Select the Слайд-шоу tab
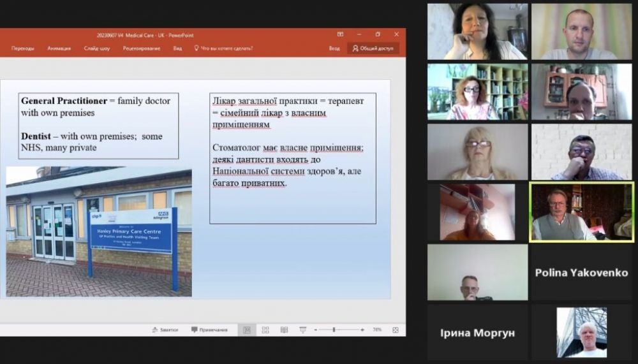This screenshot has width=638, height=364. (x=96, y=48)
